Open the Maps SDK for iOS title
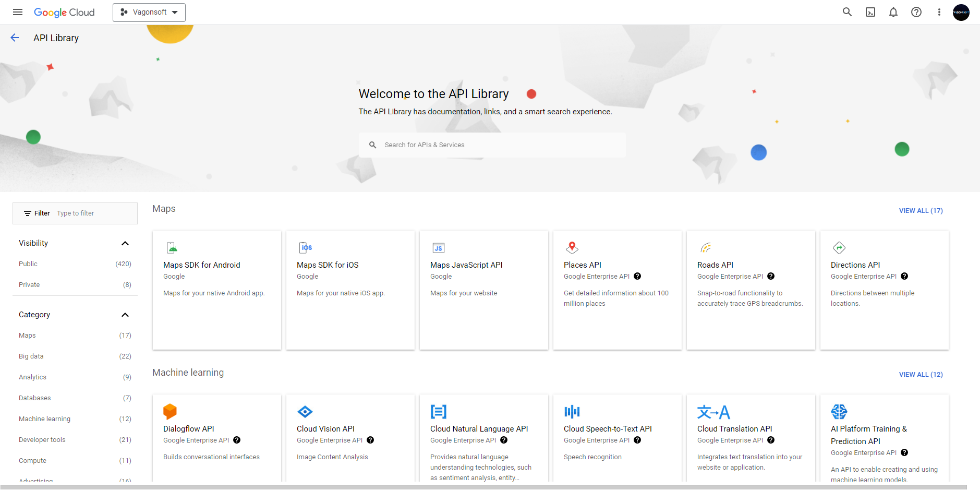The width and height of the screenshot is (980, 490). coord(328,265)
